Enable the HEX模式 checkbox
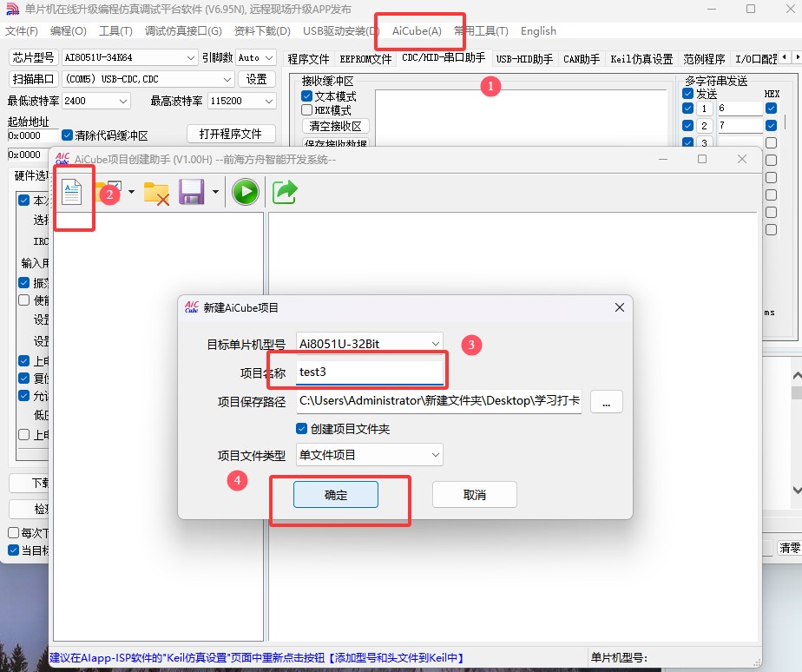This screenshot has height=672, width=802. pos(307,110)
